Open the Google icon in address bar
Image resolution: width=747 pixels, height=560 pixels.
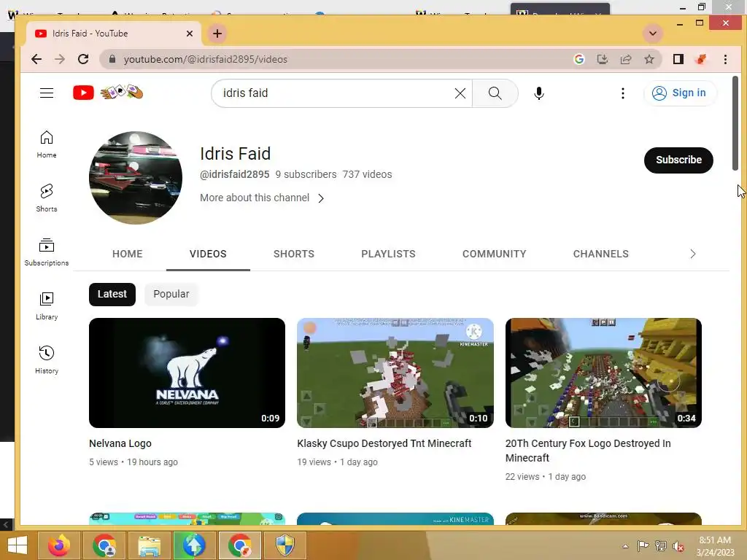click(x=579, y=59)
